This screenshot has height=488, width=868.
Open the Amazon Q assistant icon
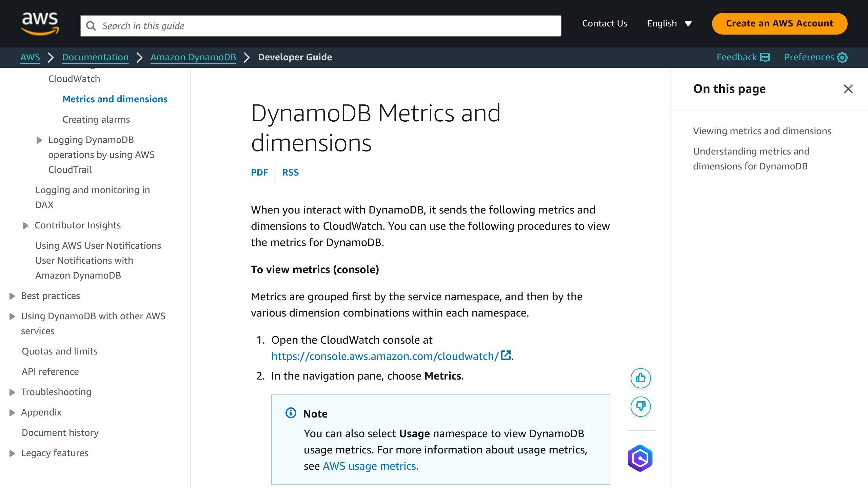(640, 458)
